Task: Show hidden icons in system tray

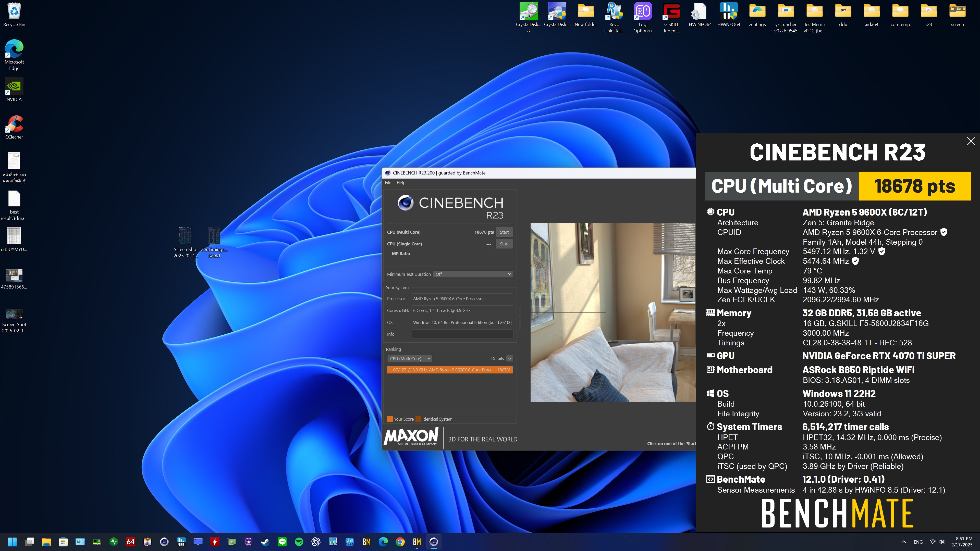Action: click(903, 542)
